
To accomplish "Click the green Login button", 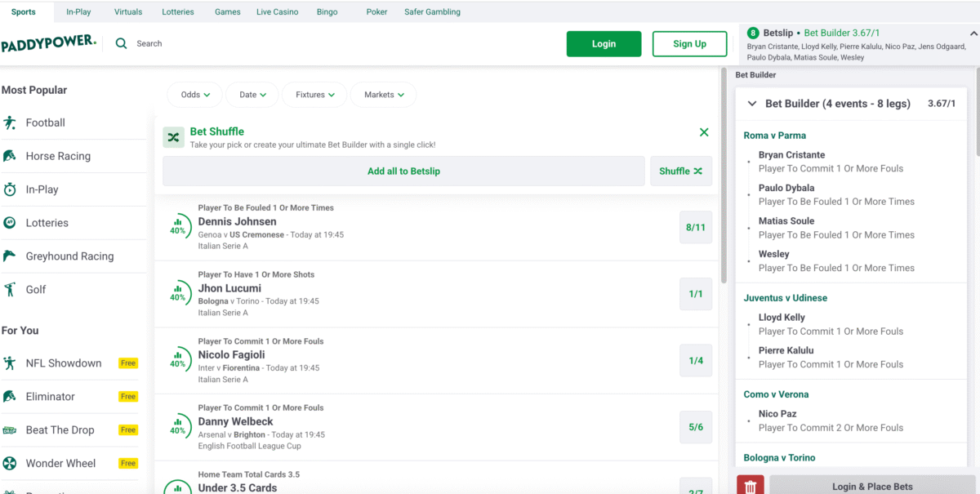I will 604,44.
